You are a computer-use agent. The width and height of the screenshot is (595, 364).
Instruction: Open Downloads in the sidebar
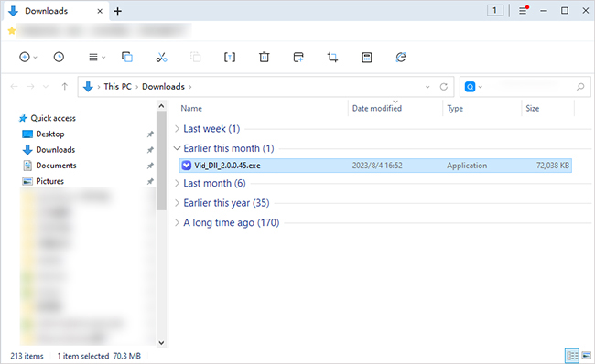(x=55, y=150)
